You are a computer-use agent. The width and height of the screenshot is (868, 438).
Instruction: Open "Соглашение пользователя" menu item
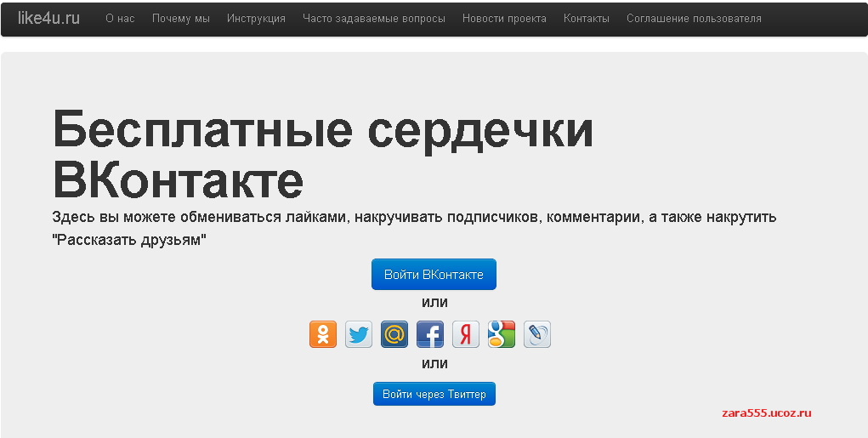click(x=695, y=18)
